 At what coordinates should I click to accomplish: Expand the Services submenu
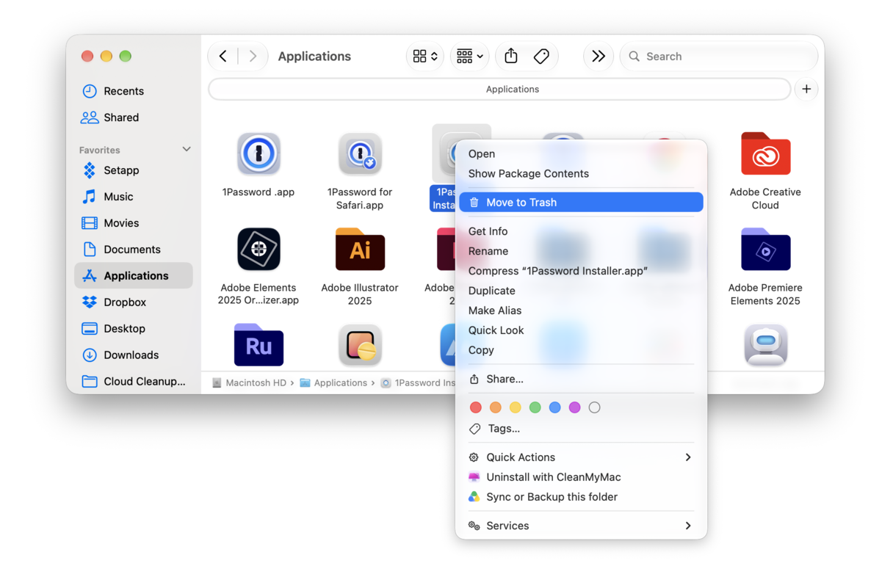pos(581,526)
